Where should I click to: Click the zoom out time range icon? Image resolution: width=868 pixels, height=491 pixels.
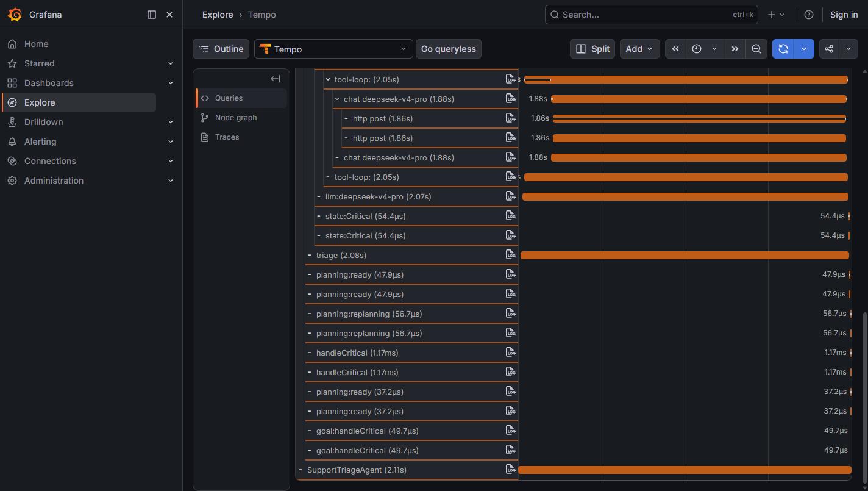pos(756,49)
